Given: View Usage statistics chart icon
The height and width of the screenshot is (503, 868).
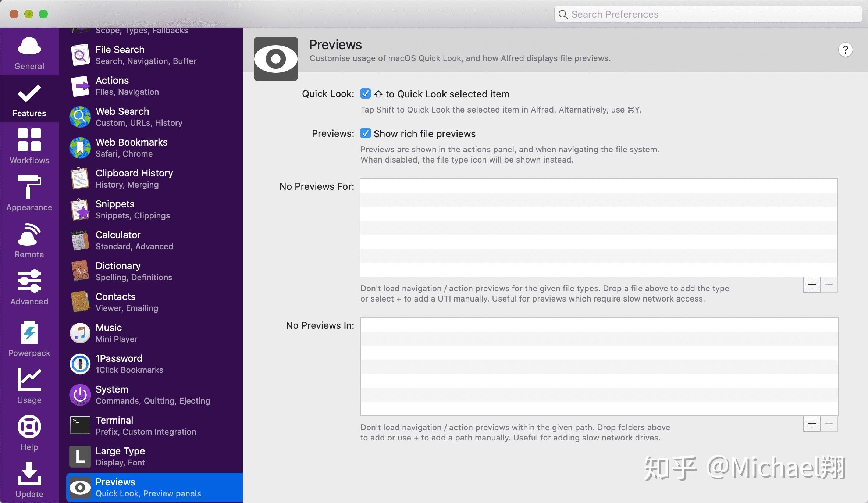Looking at the screenshot, I should tap(29, 380).
